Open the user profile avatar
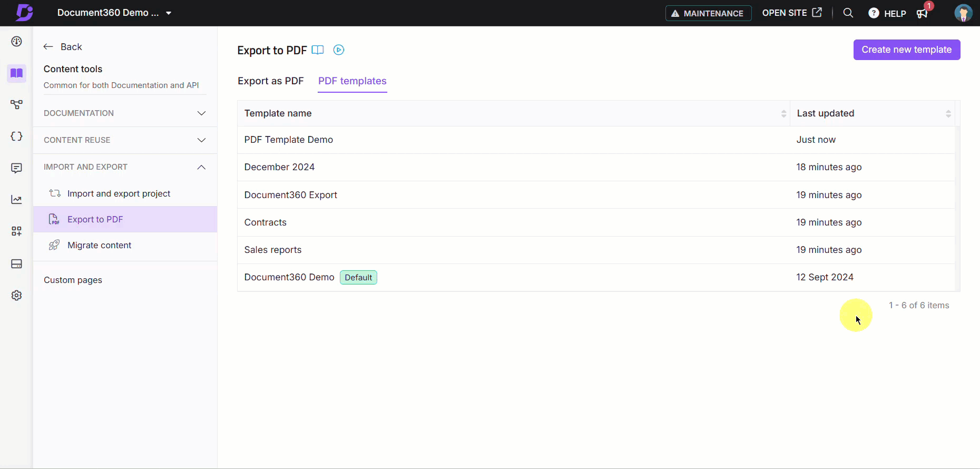Viewport: 980px width, 469px height. (964, 13)
